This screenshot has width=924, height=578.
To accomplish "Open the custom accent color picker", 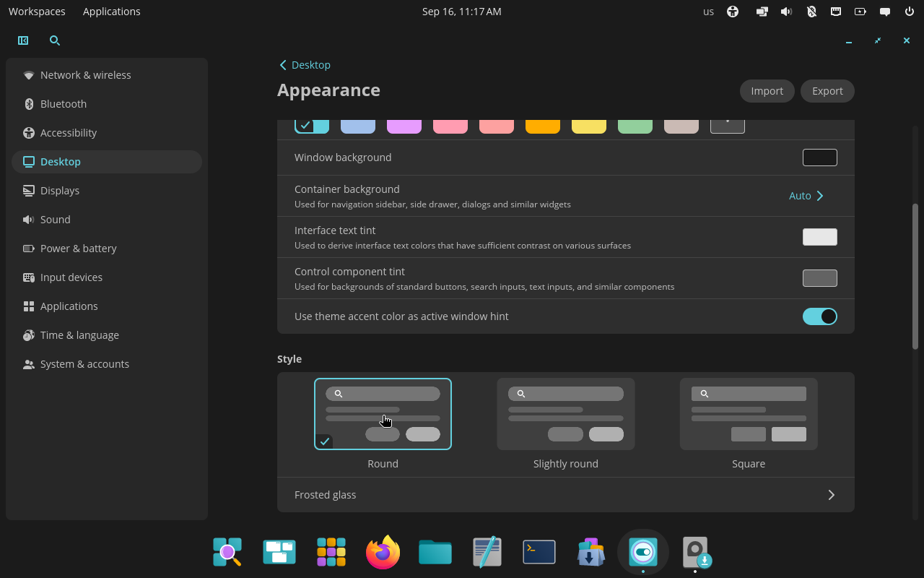I will coord(728,126).
